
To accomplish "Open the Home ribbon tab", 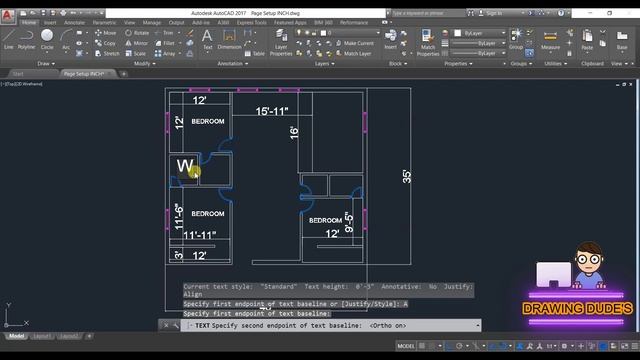I will pyautogui.click(x=29, y=22).
